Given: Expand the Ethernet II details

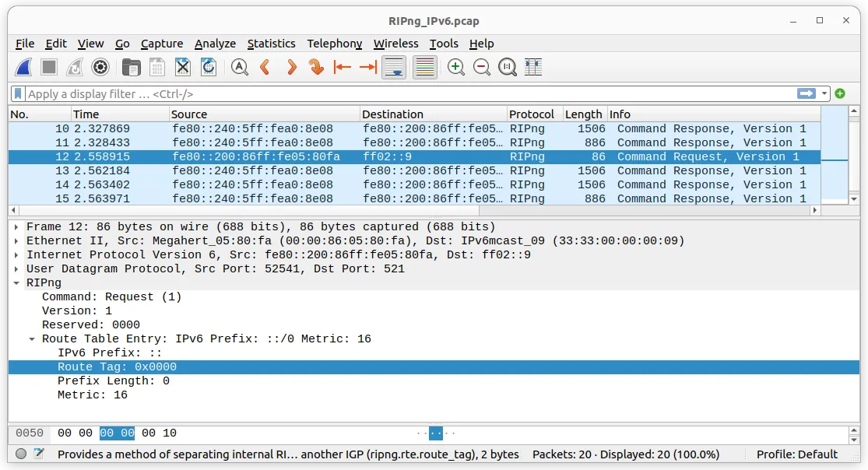Looking at the screenshot, I should click(16, 240).
